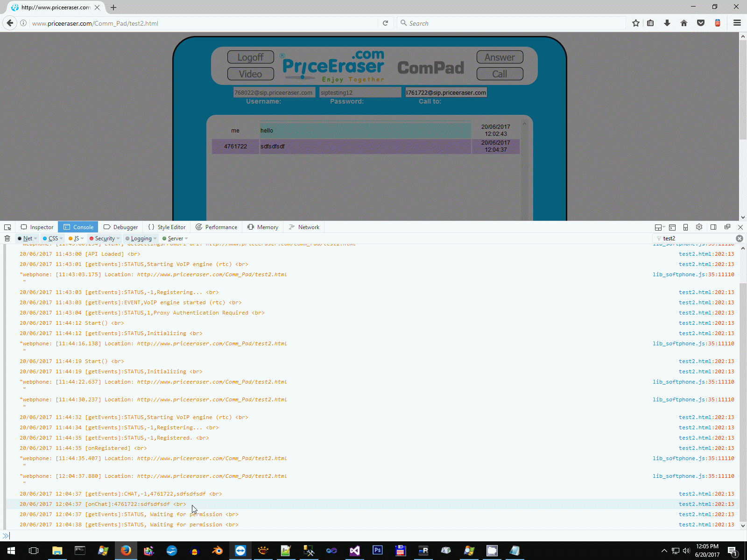Open the Memory tab
Image resolution: width=747 pixels, height=560 pixels.
[263, 227]
